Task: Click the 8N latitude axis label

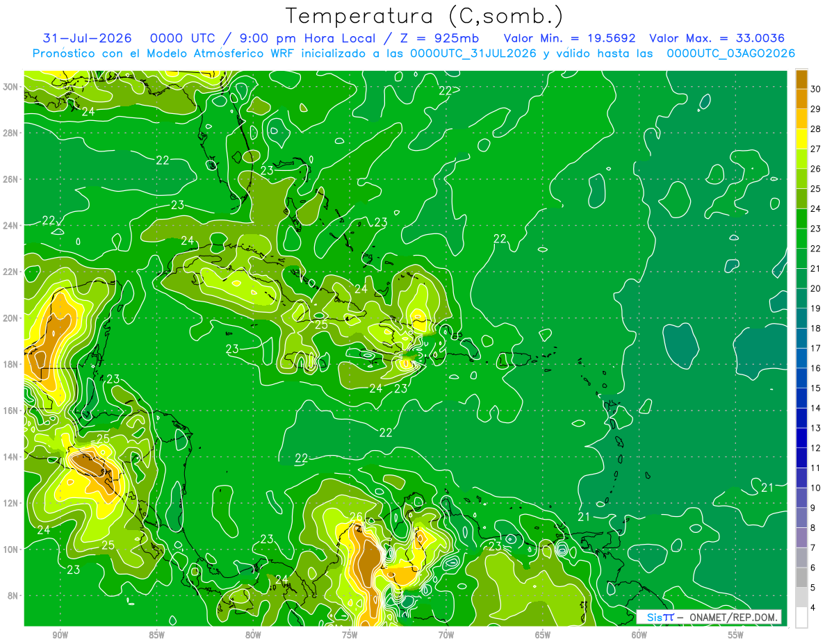Action: click(14, 596)
